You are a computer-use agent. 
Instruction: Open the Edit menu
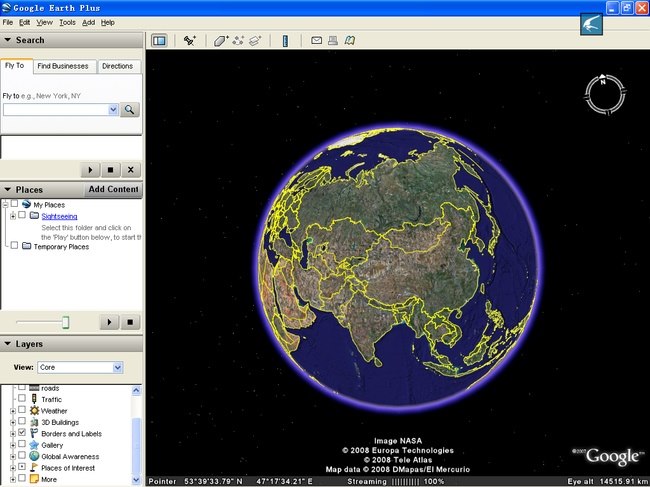[x=24, y=22]
